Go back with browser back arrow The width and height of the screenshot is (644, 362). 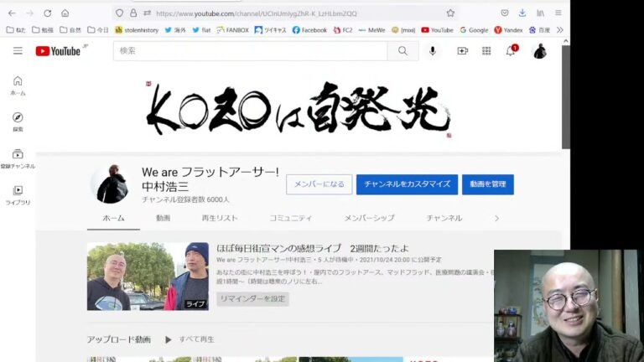tap(12, 13)
